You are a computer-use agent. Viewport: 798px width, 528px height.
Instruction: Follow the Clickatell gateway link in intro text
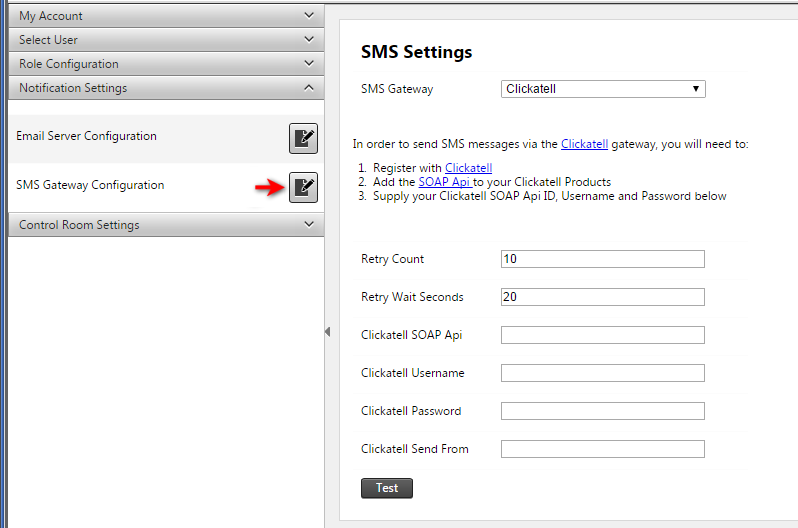tap(584, 144)
